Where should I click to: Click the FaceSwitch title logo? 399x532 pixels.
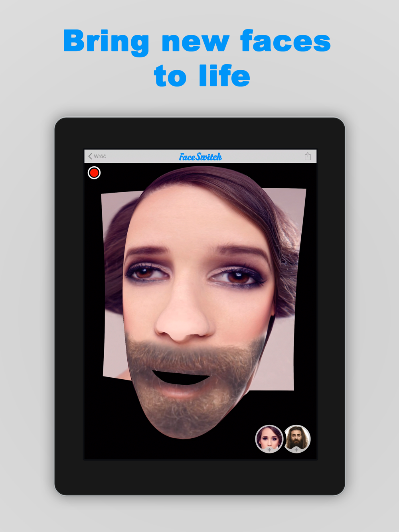click(x=200, y=157)
